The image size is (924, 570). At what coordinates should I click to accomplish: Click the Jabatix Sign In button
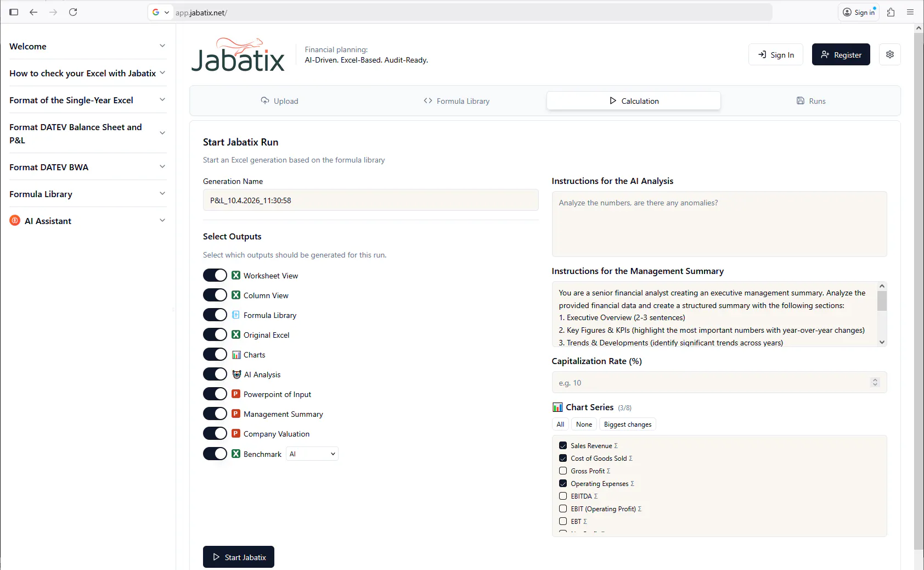(x=776, y=54)
